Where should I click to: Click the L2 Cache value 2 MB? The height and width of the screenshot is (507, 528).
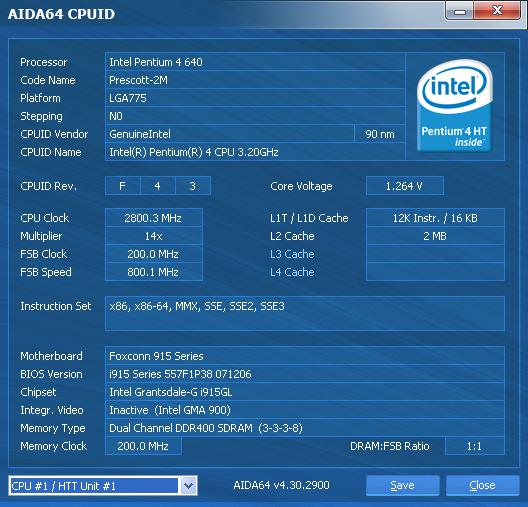coord(435,236)
